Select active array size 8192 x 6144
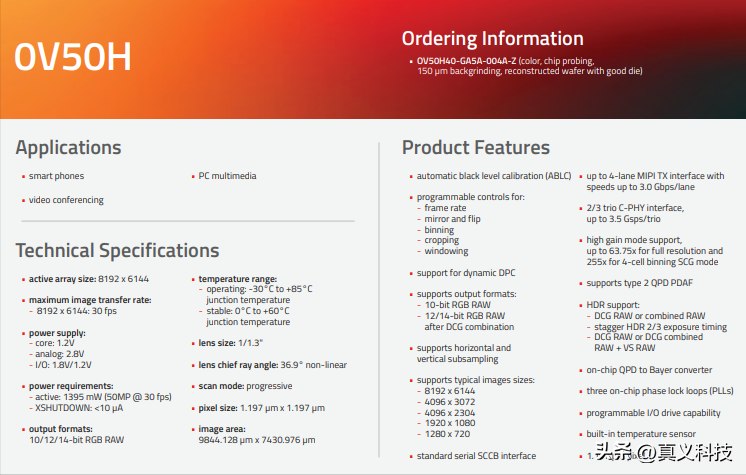The height and width of the screenshot is (475, 746). [88, 279]
